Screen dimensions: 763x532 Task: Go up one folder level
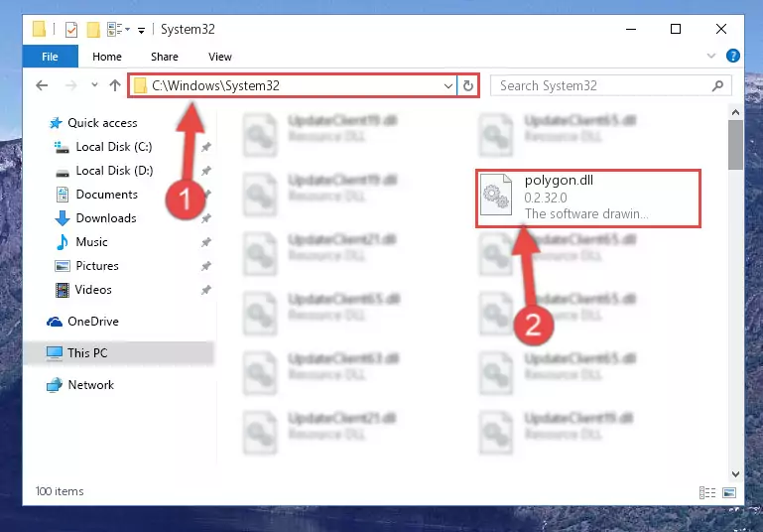click(115, 85)
